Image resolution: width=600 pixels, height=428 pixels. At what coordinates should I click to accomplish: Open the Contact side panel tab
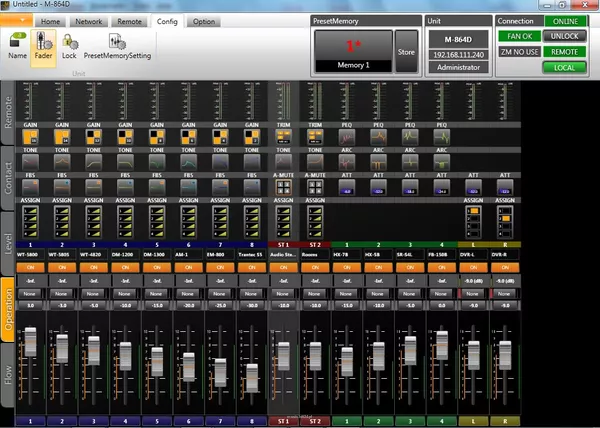(8, 178)
